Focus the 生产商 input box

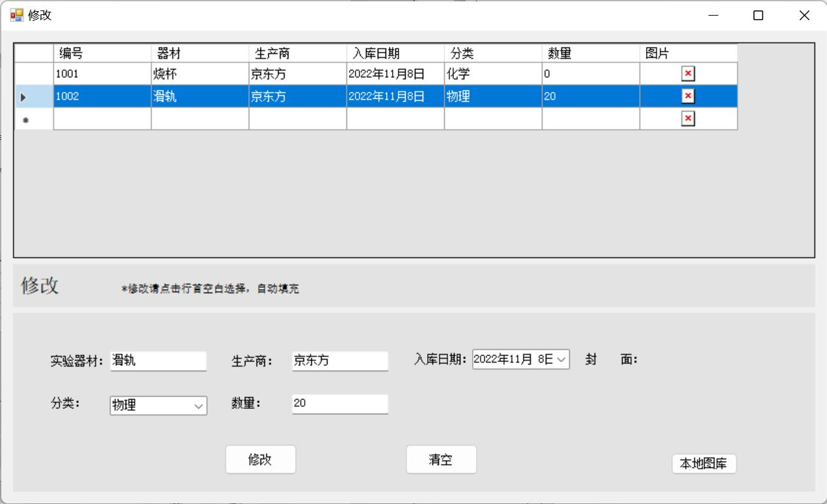pos(339,361)
